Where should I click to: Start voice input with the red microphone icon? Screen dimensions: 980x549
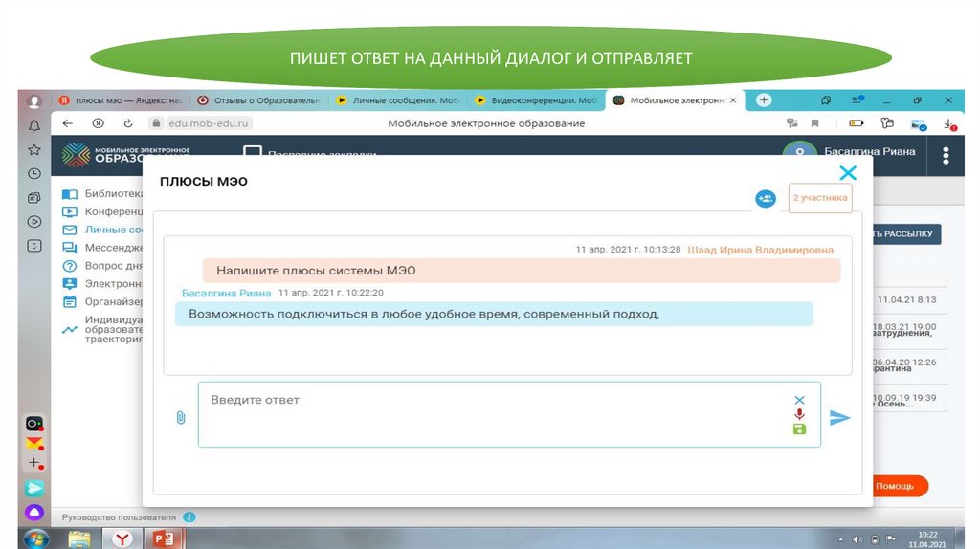point(799,414)
